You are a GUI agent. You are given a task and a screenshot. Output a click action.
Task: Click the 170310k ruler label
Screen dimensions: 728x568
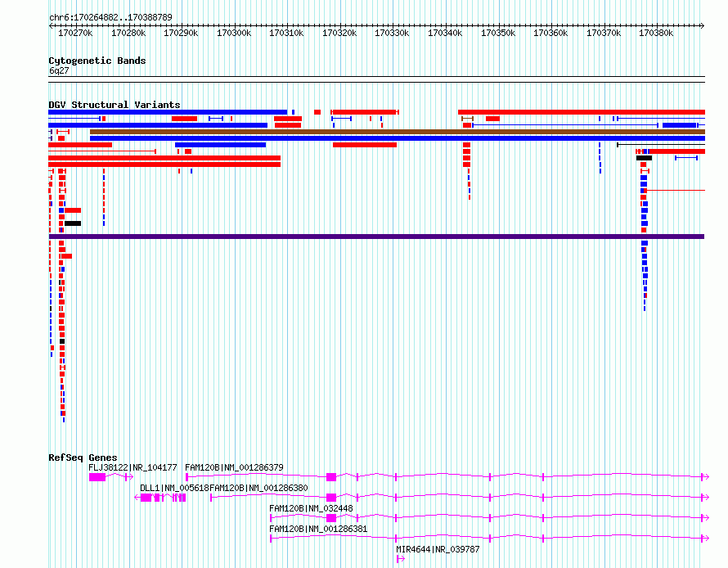coord(286,33)
